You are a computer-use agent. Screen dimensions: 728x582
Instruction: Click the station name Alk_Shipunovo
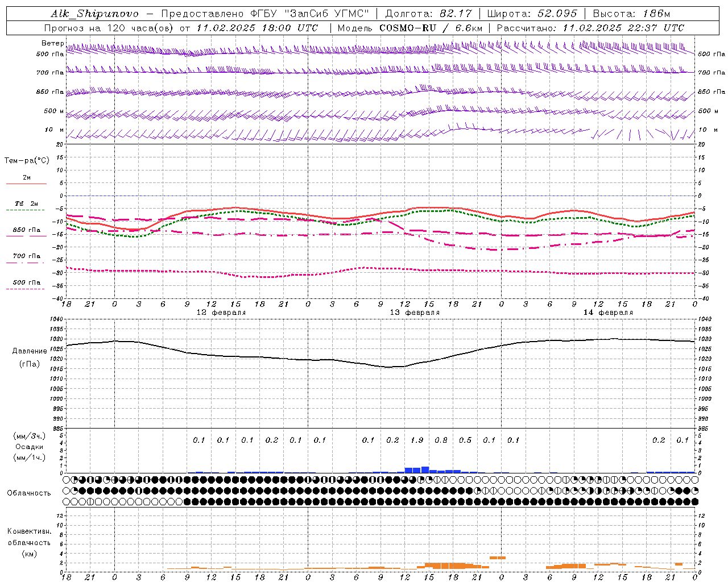94,14
